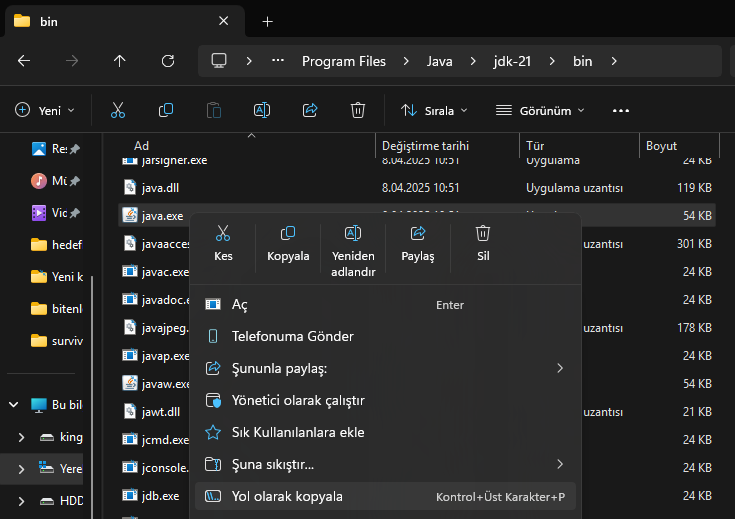Click the This PC monitor icon in the address bar

click(219, 61)
